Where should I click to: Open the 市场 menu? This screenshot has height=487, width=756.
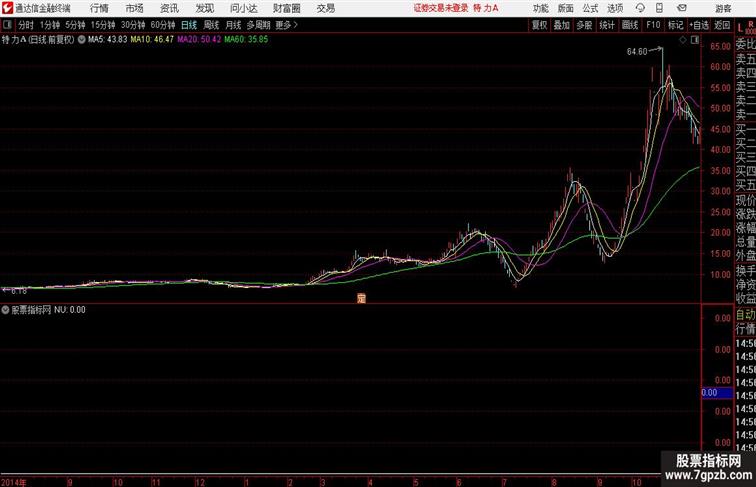tap(135, 8)
